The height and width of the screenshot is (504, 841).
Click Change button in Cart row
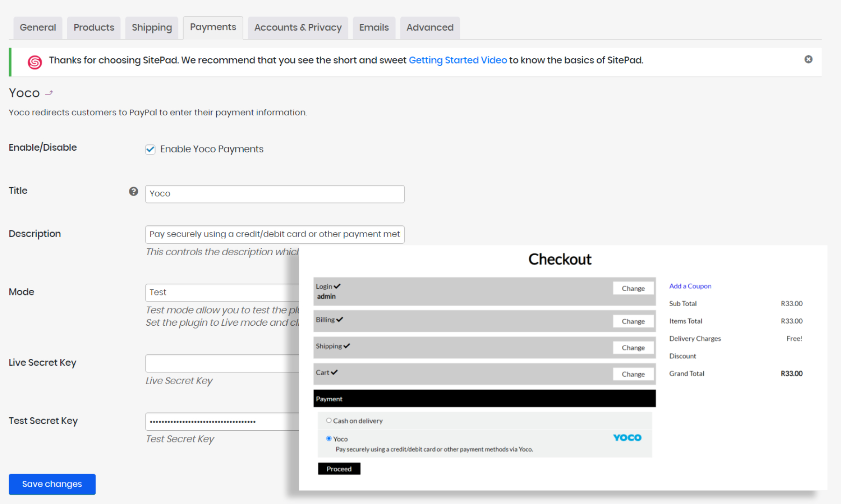click(633, 374)
